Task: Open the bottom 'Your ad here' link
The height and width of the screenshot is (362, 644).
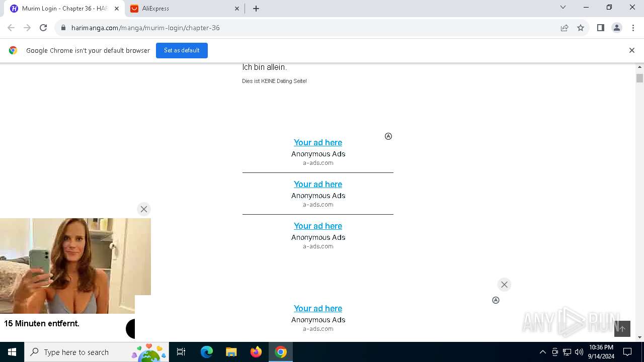Action: click(318, 308)
